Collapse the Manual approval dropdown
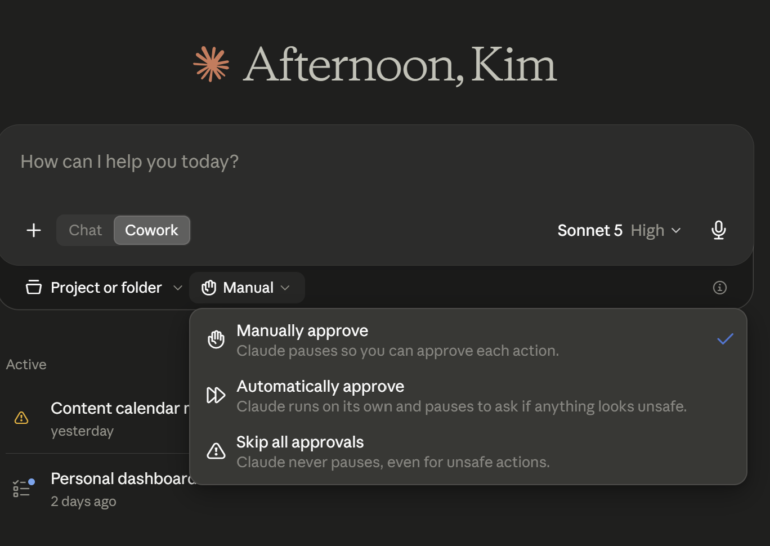Image resolution: width=770 pixels, height=546 pixels. point(247,288)
